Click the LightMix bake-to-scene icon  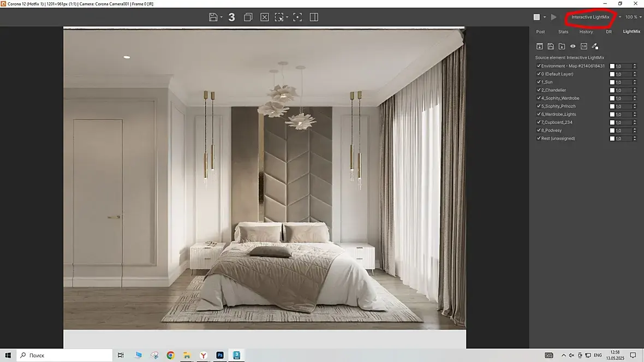coord(540,46)
